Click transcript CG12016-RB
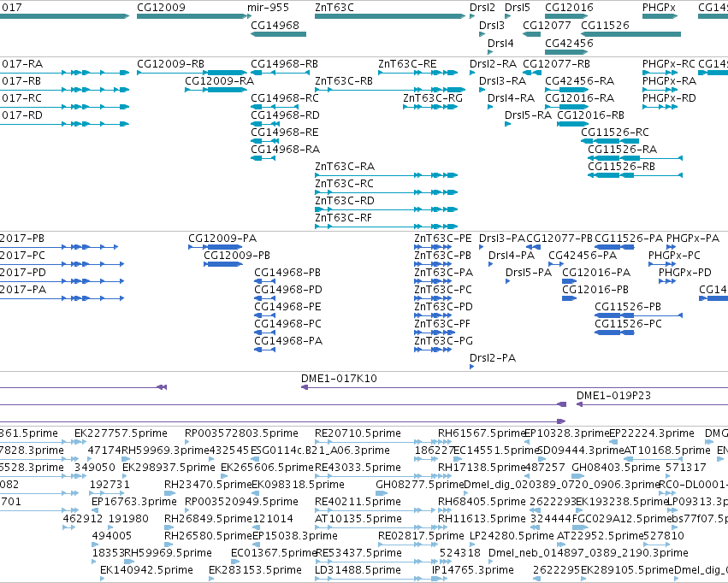 coord(590,115)
